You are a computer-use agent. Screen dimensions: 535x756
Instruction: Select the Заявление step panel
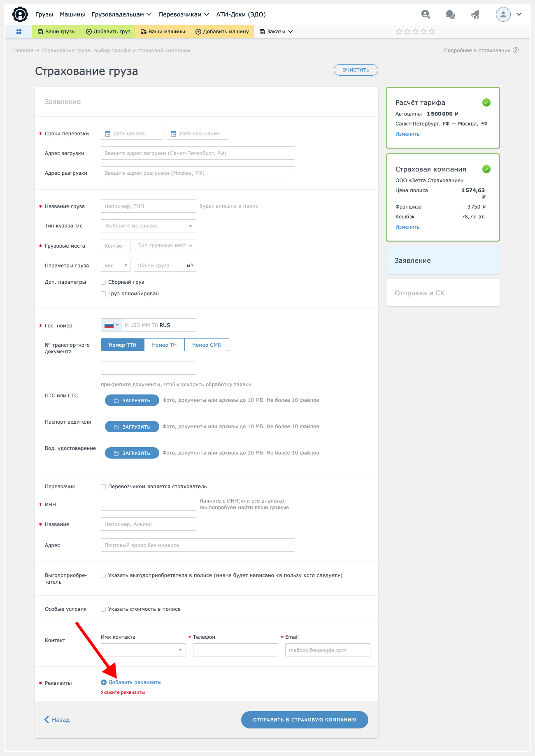click(x=443, y=260)
